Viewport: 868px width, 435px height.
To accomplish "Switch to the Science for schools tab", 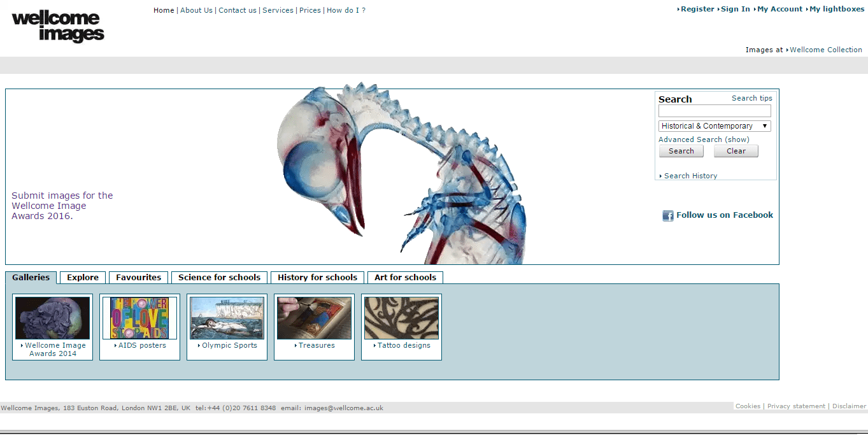I will tap(219, 278).
